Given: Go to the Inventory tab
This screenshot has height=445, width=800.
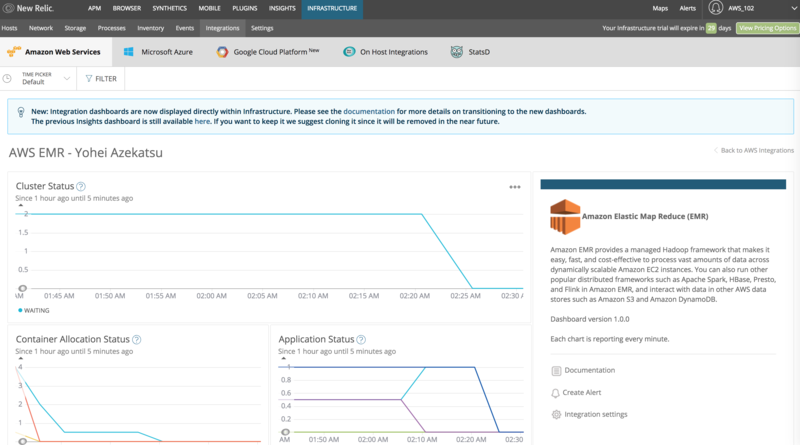Looking at the screenshot, I should point(151,28).
